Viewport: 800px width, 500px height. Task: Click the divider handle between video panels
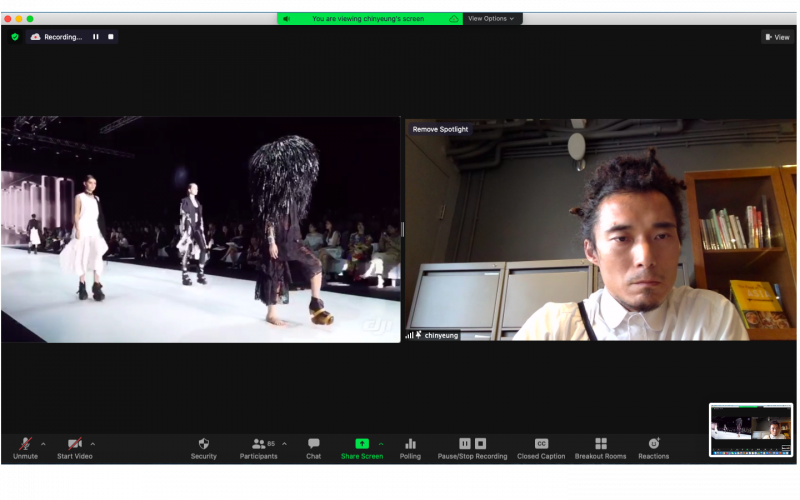point(403,230)
